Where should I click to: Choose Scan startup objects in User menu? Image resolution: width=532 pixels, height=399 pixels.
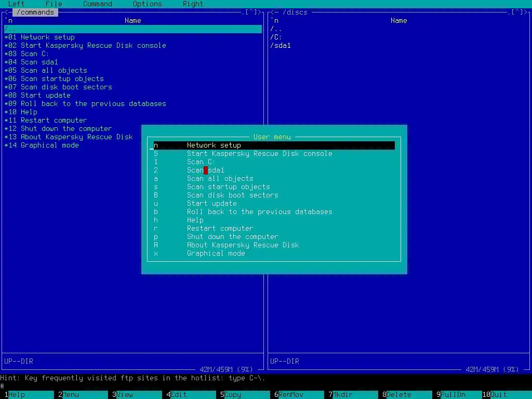274,187
